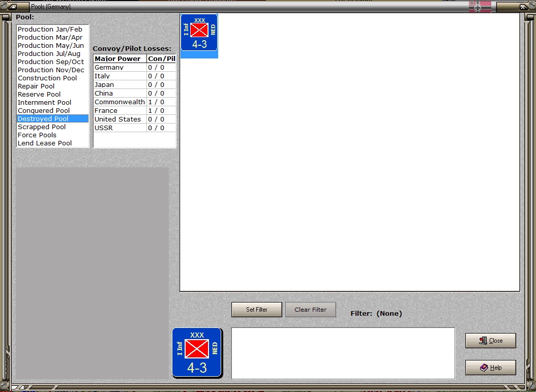Select Production Jul/Aug pool
This screenshot has width=536, height=392.
click(x=53, y=54)
